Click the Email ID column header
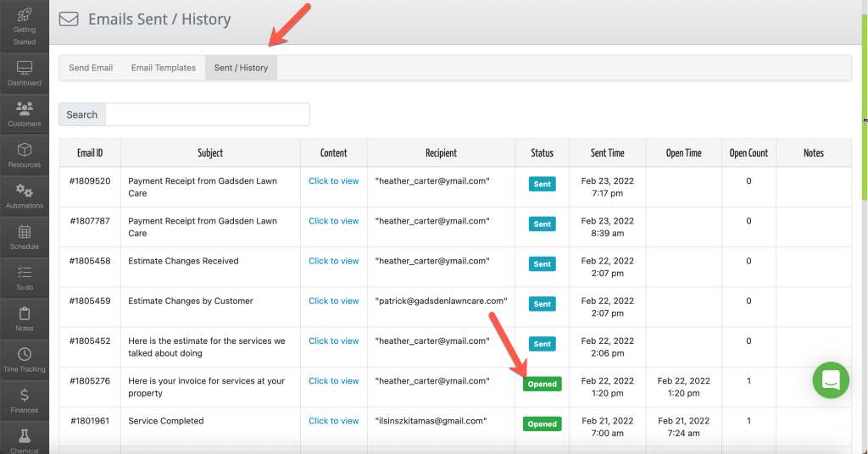Viewport: 868px width, 454px height. coord(90,152)
